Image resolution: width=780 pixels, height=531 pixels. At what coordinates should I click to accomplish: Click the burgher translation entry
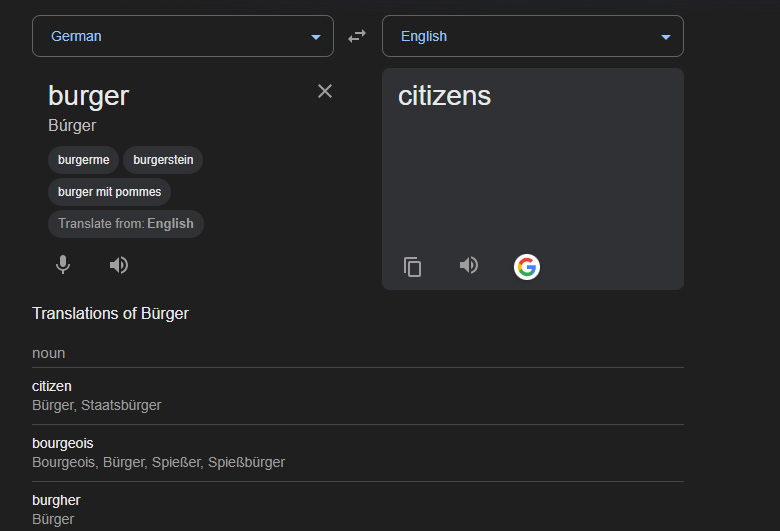[x=56, y=500]
